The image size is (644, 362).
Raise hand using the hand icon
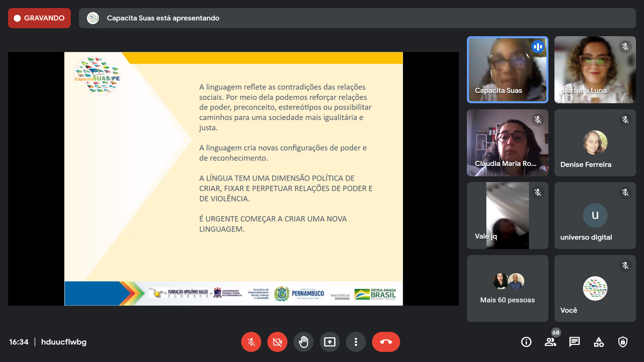pyautogui.click(x=303, y=342)
